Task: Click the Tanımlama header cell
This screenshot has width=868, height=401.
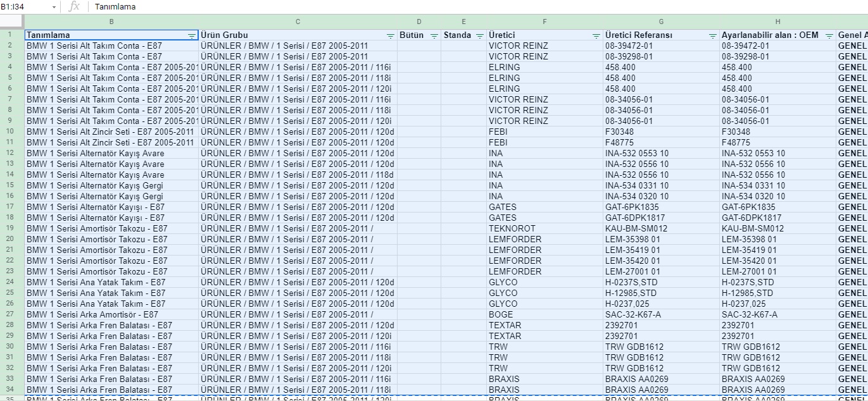Action: point(111,35)
